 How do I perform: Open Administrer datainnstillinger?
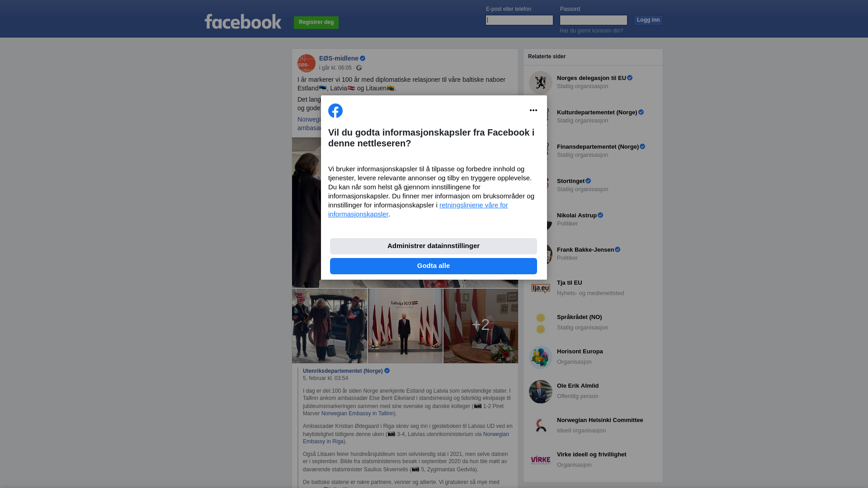434,246
